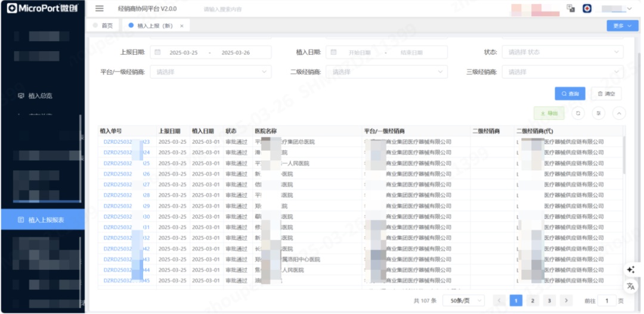This screenshot has width=644, height=314.
Task: Switch to the 首页 tab
Action: coord(103,26)
